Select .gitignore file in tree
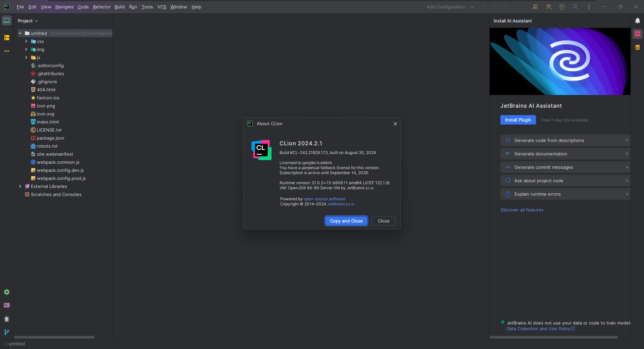Image resolution: width=644 pixels, height=349 pixels. [47, 82]
